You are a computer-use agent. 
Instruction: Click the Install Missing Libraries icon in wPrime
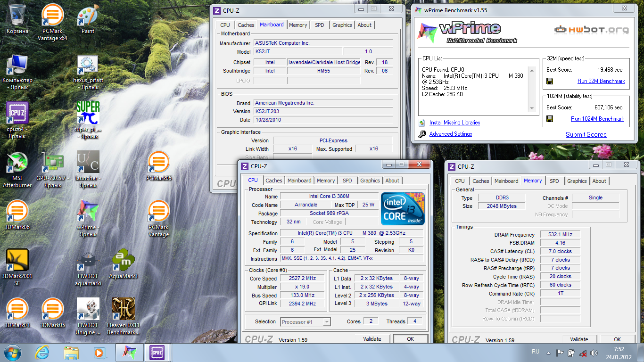[x=422, y=123]
